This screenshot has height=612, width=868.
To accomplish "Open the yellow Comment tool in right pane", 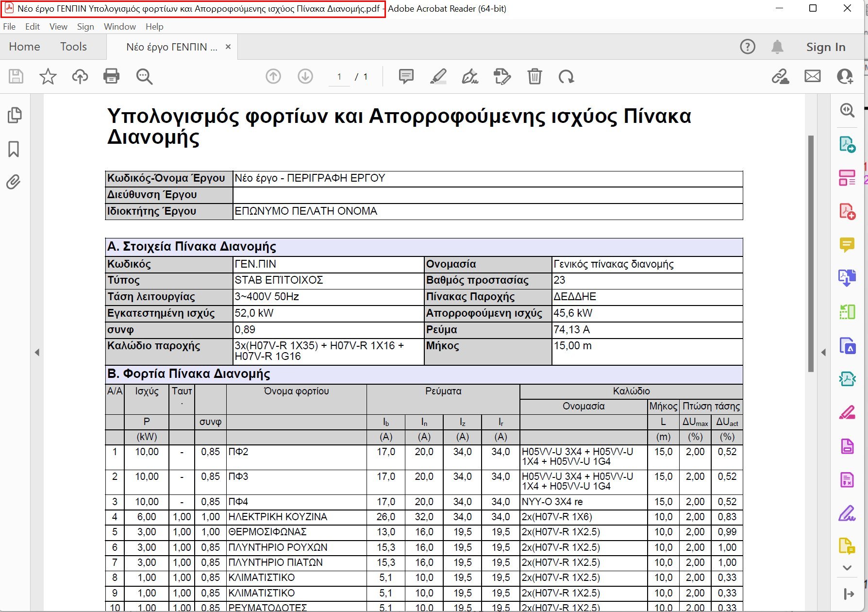I will pyautogui.click(x=847, y=245).
